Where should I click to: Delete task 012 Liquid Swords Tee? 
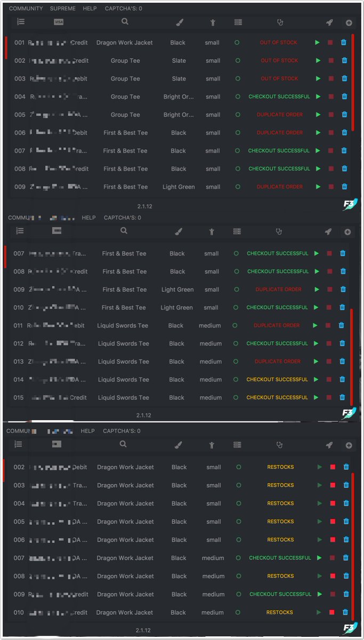pos(342,343)
